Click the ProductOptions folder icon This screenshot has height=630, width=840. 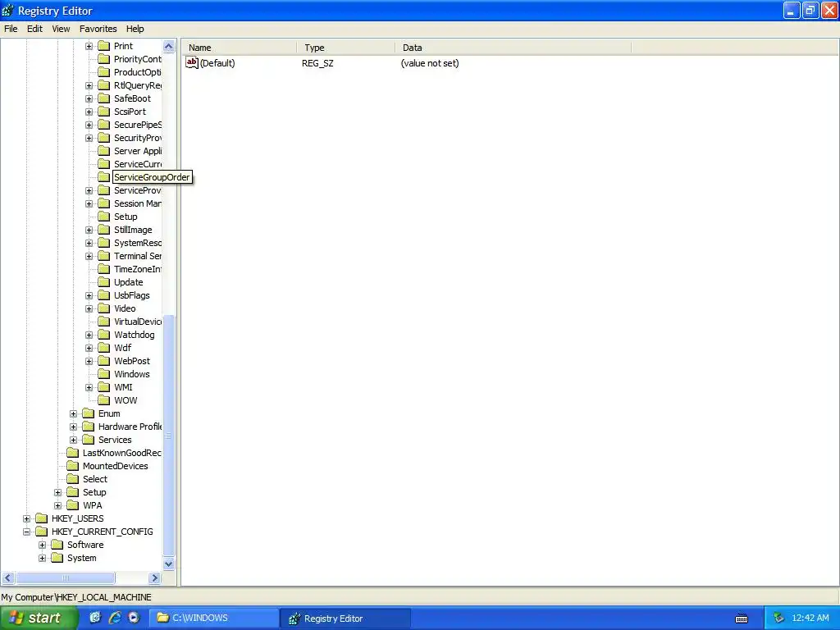(x=104, y=72)
